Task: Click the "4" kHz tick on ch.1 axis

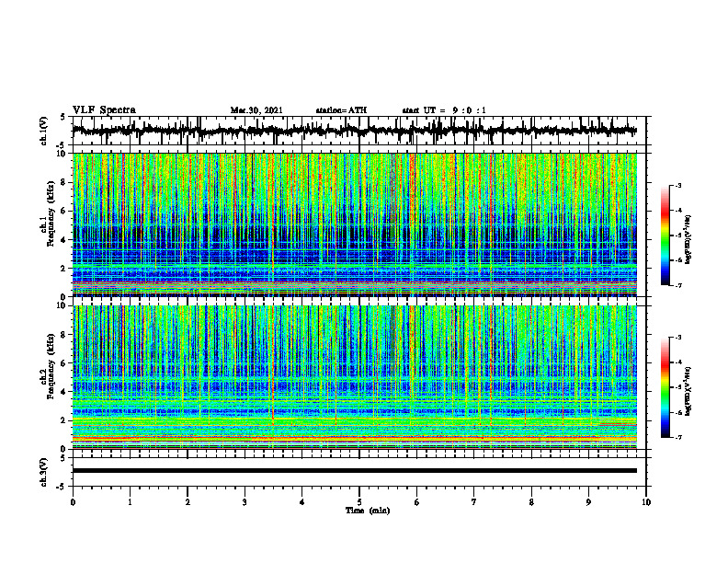Action: [x=64, y=240]
